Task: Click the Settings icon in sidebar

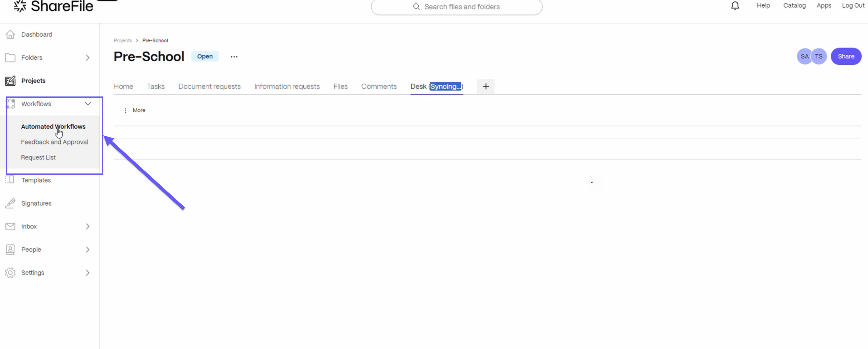Action: coord(10,272)
